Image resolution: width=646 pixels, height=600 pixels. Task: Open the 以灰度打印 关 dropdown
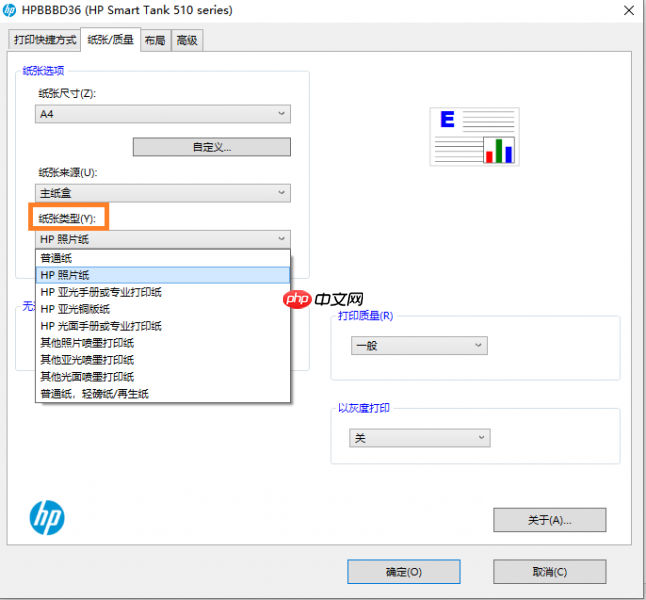click(419, 438)
